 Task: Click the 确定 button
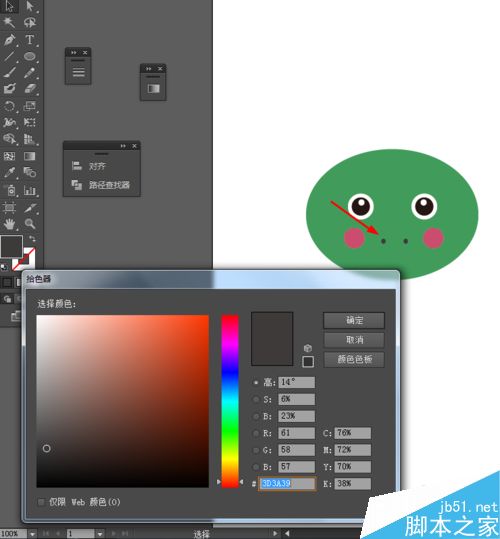[x=354, y=320]
